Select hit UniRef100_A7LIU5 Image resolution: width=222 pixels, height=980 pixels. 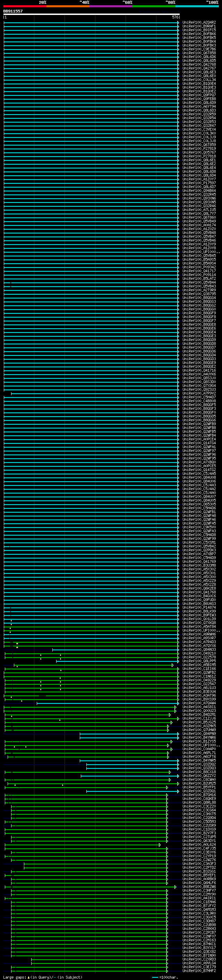[199, 210]
